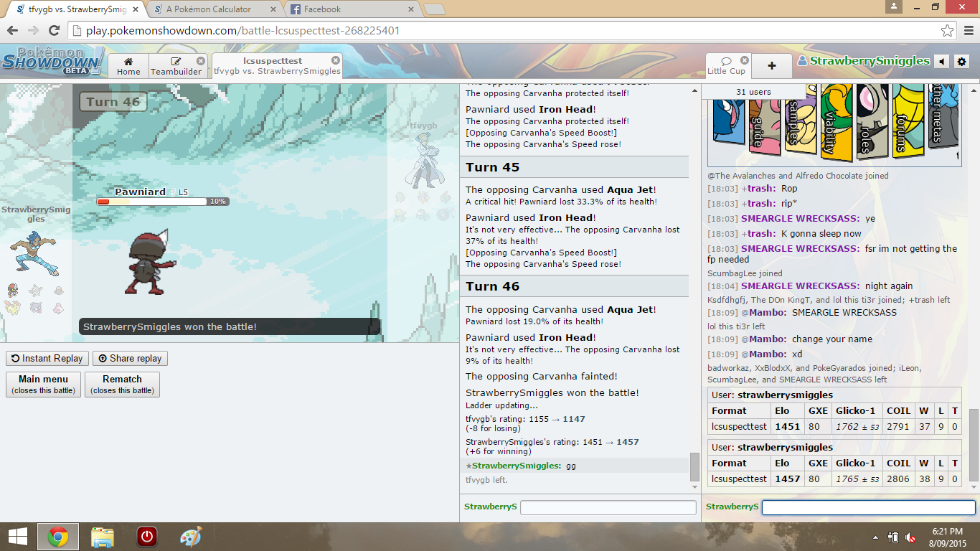
Task: Expand the 31 users list
Action: [753, 92]
